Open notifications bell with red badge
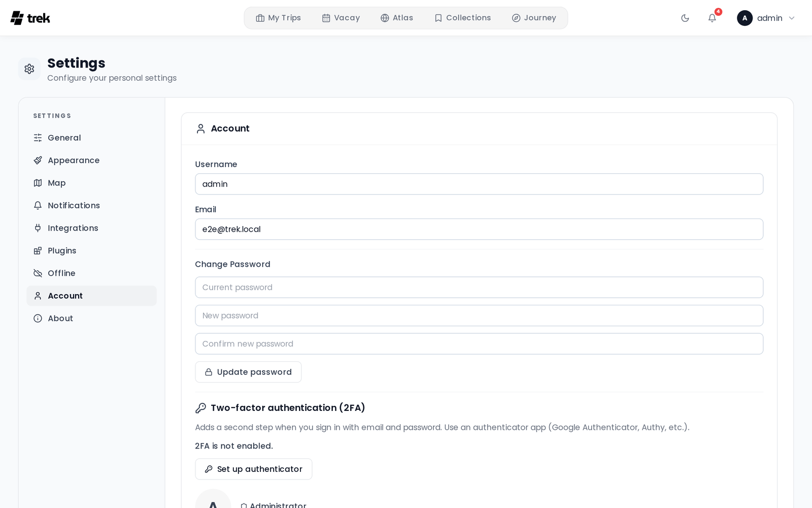812x508 pixels. point(713,18)
